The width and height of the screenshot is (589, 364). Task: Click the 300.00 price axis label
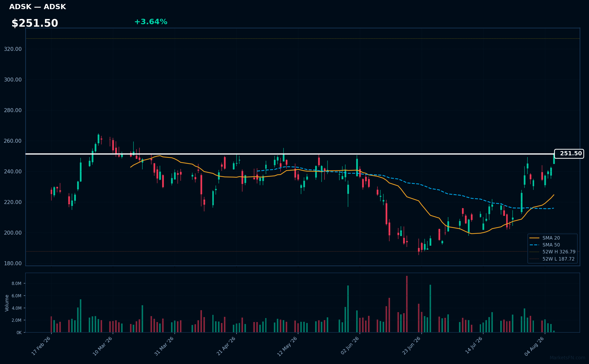pos(13,80)
